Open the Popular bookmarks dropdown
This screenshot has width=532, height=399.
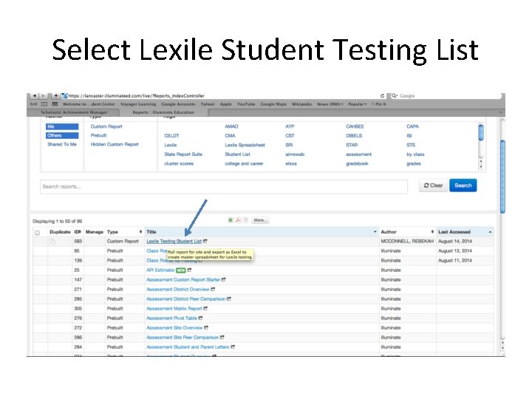(358, 104)
